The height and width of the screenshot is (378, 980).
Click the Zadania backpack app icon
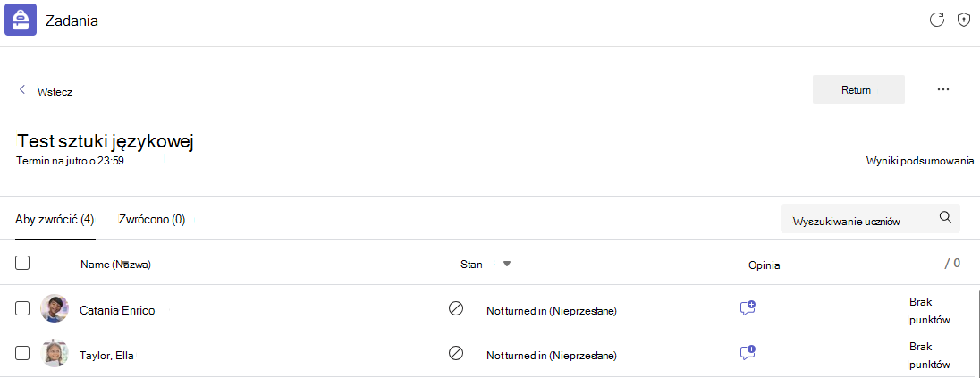[x=21, y=20]
